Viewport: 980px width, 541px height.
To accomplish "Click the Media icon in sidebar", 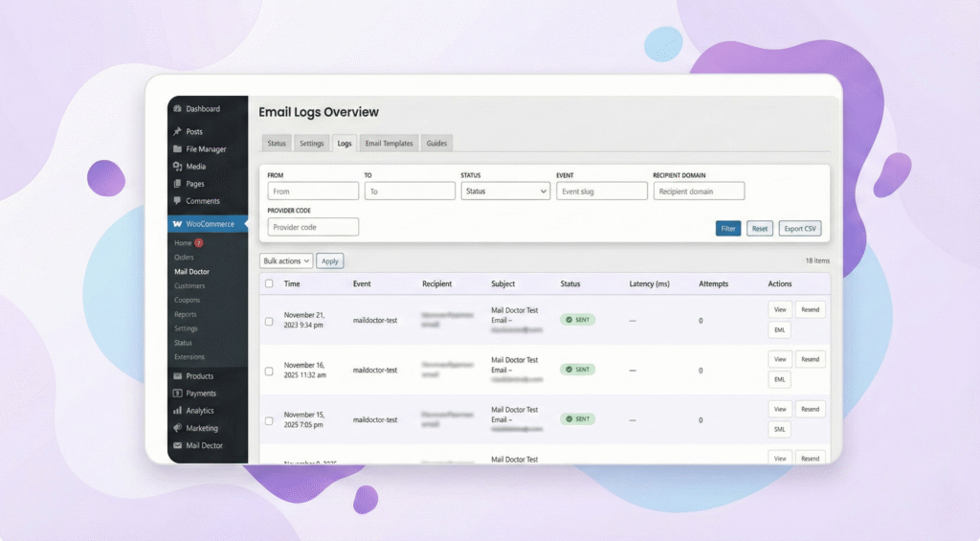I will [x=177, y=167].
